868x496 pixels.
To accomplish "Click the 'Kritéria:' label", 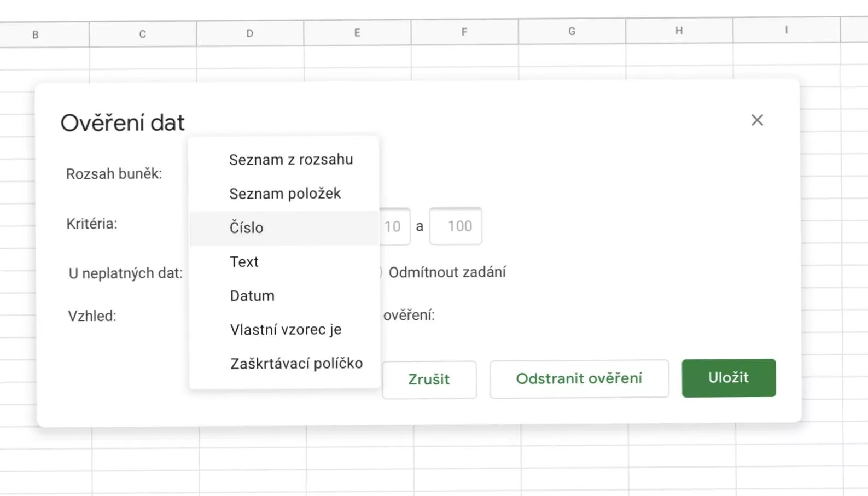I will [x=91, y=224].
